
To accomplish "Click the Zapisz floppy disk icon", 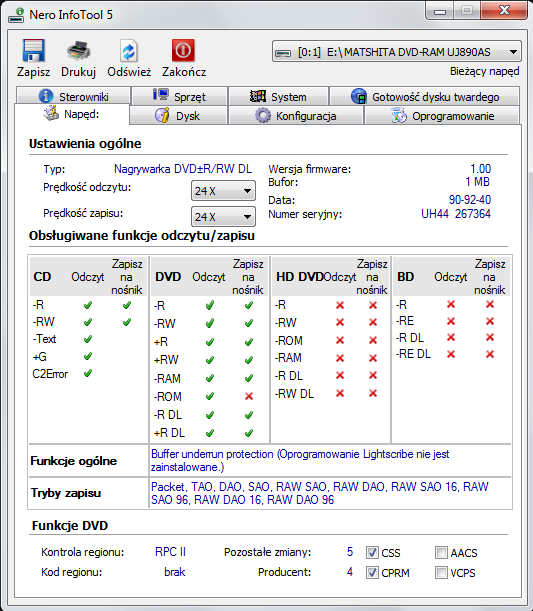I will (34, 50).
